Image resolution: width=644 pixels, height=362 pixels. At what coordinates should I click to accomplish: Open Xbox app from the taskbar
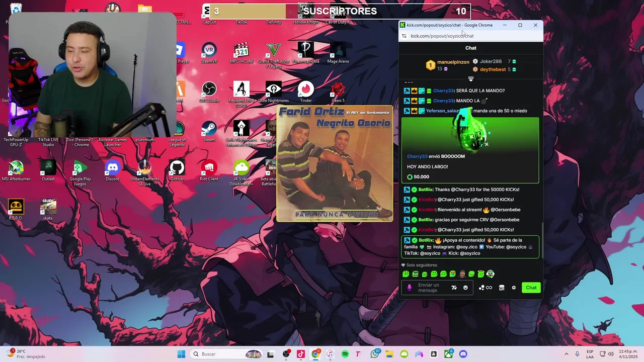448,354
